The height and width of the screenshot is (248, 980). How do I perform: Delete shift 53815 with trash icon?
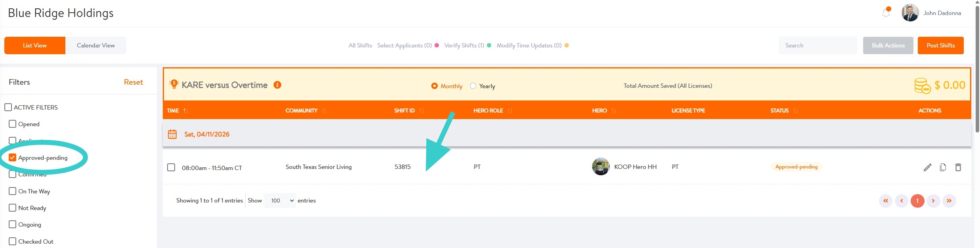(x=958, y=167)
